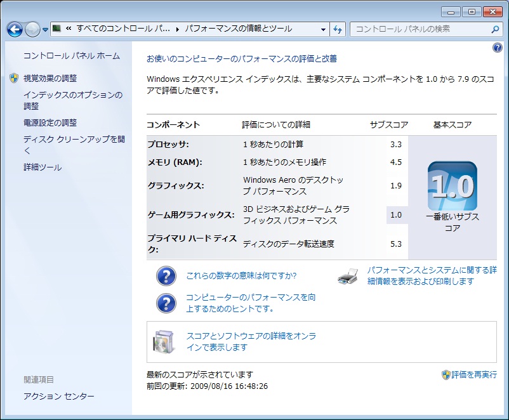
Task: Open 視覚効果の調整 link
Action: click(x=50, y=78)
